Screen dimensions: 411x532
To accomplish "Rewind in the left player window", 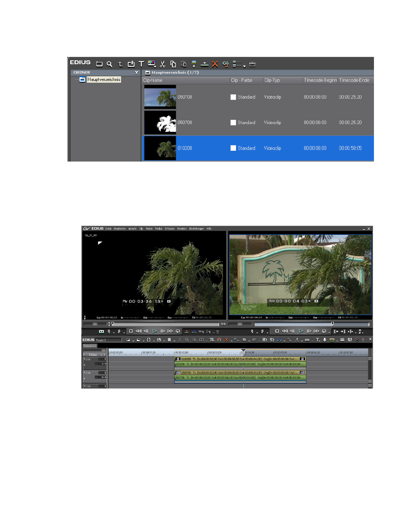I will click(138, 331).
